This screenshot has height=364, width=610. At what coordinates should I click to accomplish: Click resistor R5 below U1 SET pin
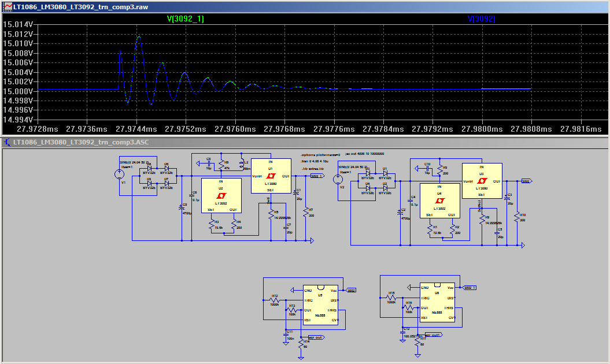[x=271, y=215]
